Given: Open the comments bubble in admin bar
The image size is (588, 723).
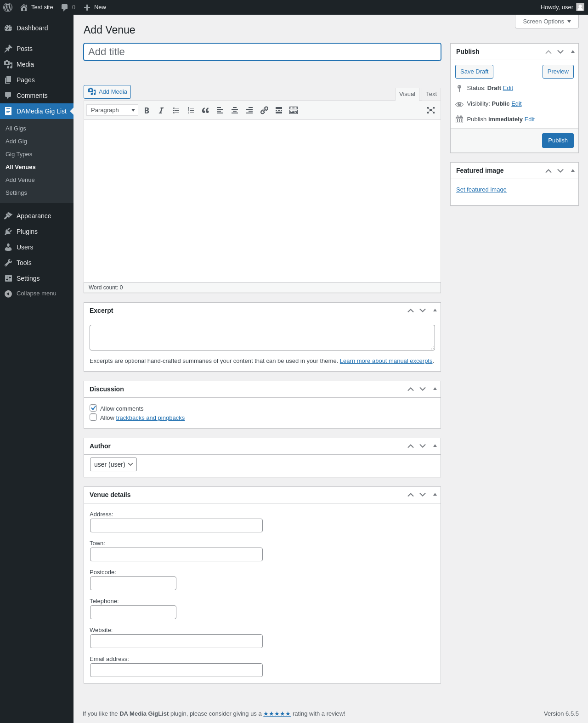Looking at the screenshot, I should pos(68,7).
